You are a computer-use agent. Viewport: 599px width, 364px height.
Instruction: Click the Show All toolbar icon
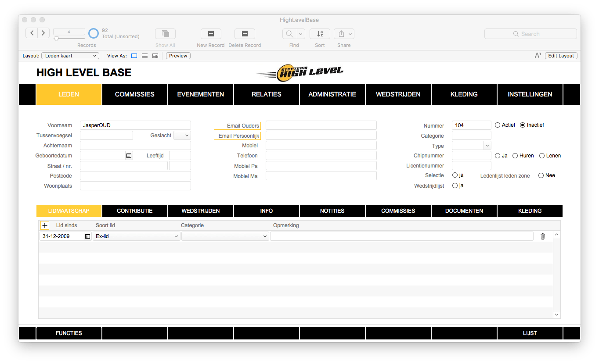coord(165,34)
